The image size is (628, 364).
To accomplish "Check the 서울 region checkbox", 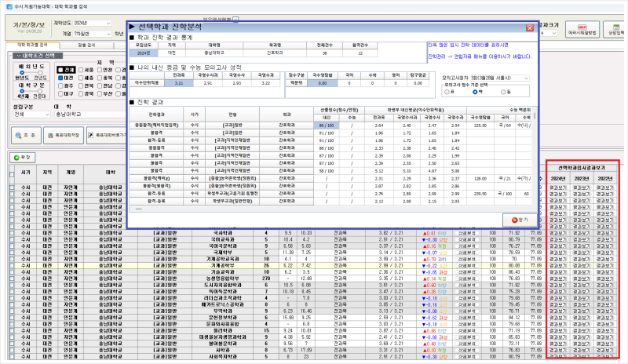I will pyautogui.click(x=81, y=70).
